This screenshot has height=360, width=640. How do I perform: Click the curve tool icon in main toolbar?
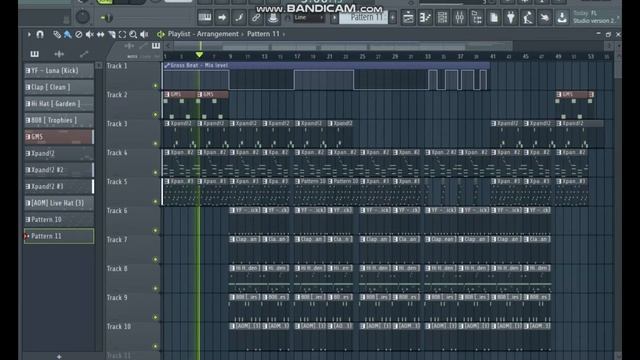click(239, 18)
